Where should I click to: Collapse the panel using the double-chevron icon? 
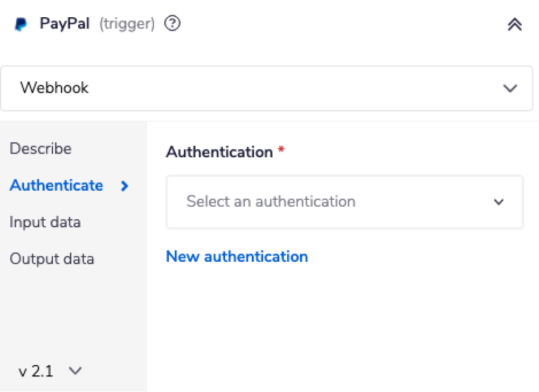point(514,24)
